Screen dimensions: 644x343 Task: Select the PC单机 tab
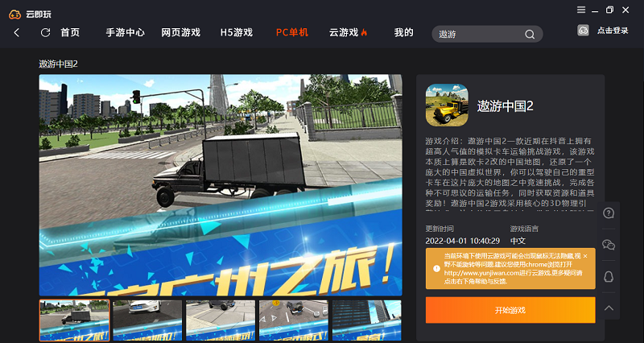tap(292, 33)
